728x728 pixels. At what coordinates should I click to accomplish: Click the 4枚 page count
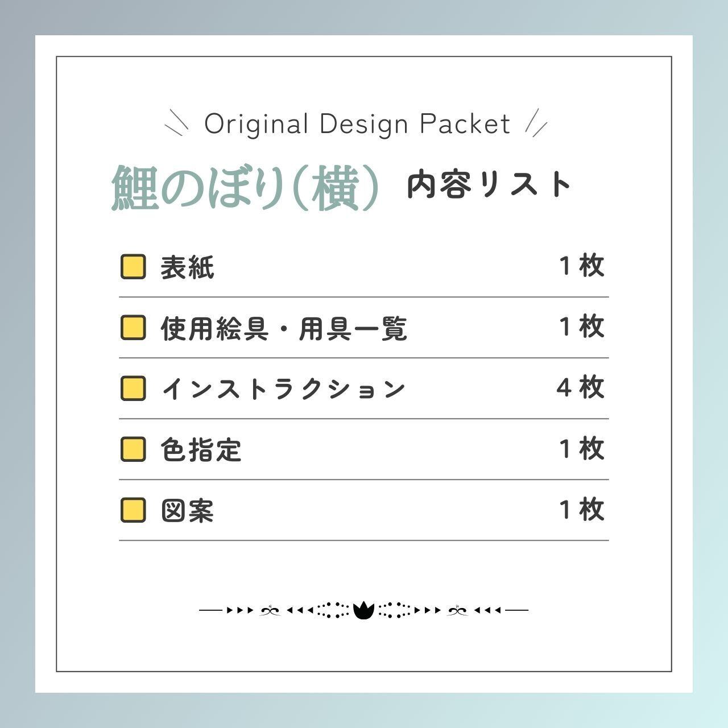click(580, 388)
